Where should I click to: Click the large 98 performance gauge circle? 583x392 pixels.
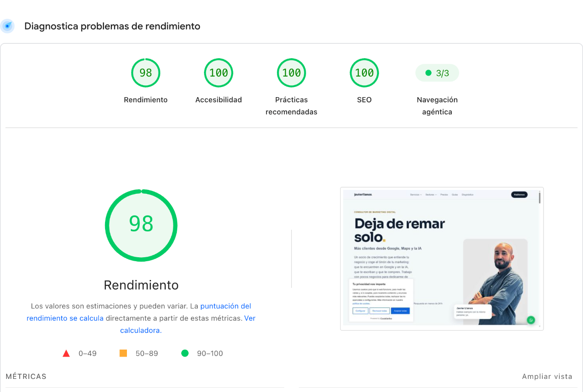coord(141,225)
